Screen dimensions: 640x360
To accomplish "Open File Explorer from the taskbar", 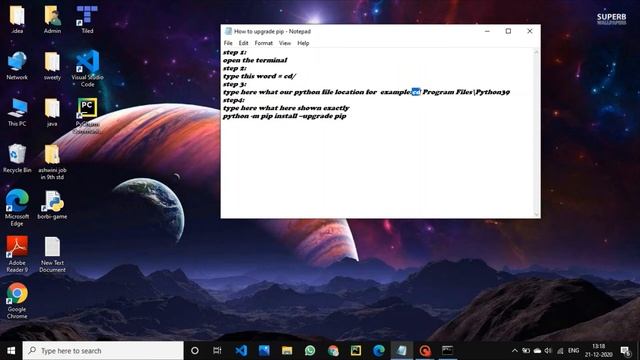I will tap(287, 351).
